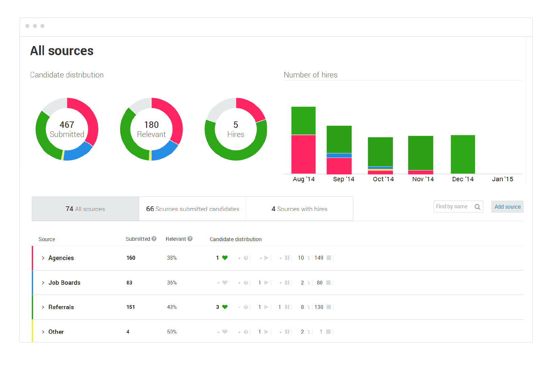Expand the Referrals source group

[x=43, y=307]
